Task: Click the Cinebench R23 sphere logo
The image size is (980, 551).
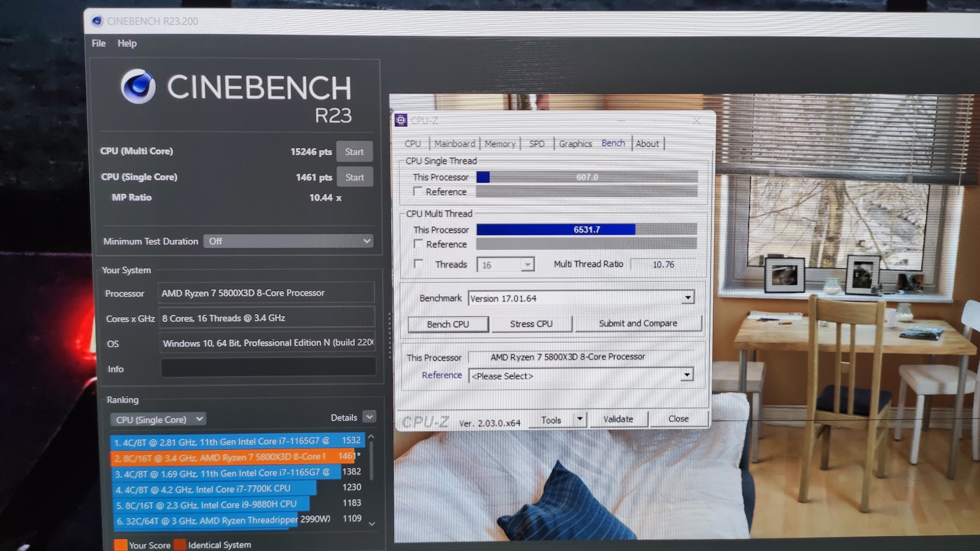Action: tap(138, 86)
